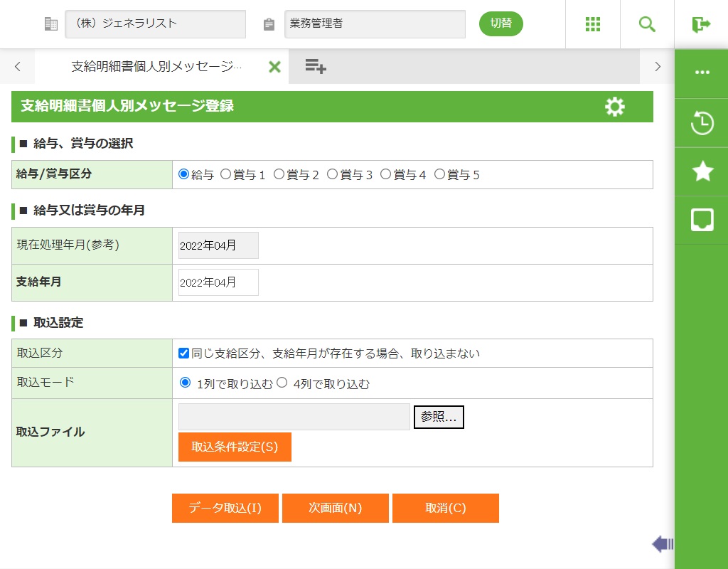Viewport: 728px width, 569px height.
Task: Open favorites star icon in sidebar
Action: [x=702, y=171]
